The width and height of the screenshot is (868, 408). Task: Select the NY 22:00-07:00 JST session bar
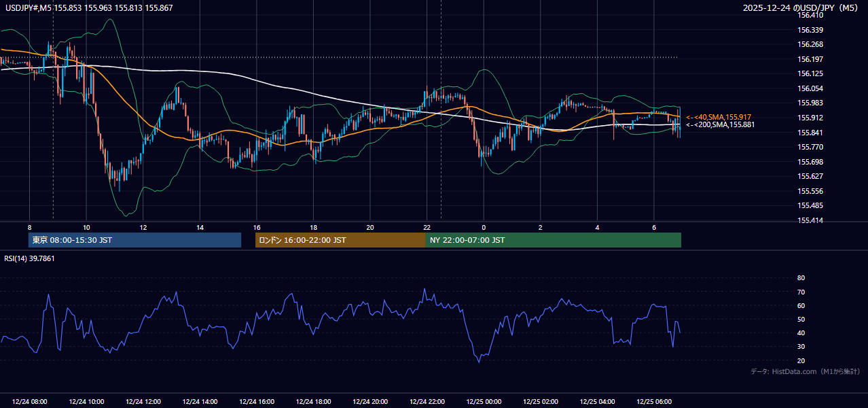pos(554,240)
